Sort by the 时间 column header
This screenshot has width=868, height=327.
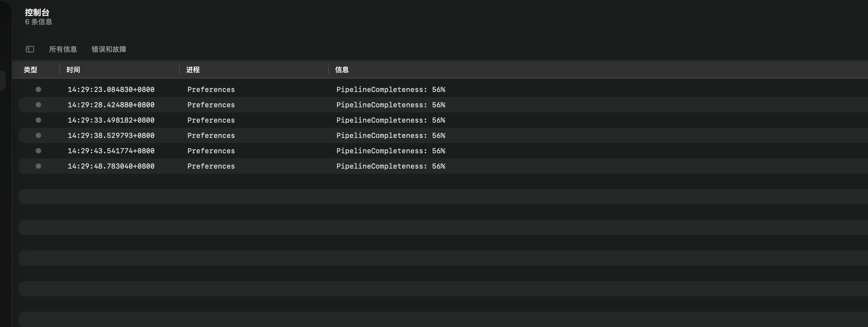pos(73,70)
